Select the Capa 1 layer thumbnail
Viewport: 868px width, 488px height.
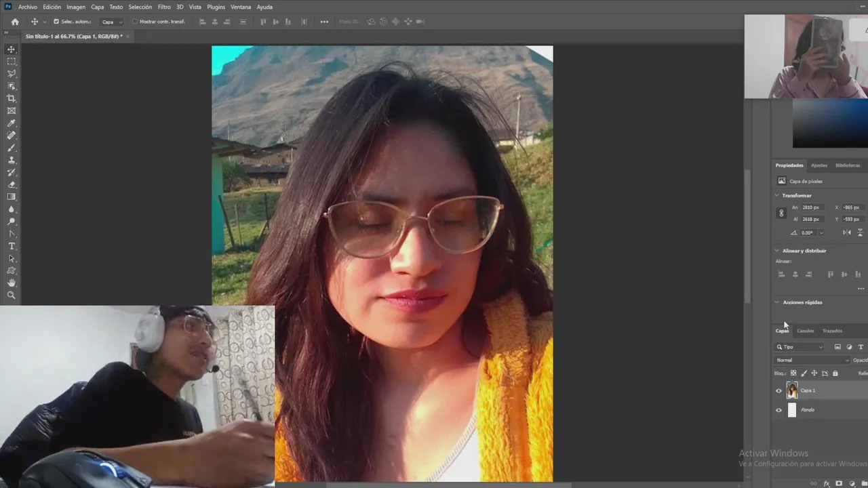click(x=792, y=390)
